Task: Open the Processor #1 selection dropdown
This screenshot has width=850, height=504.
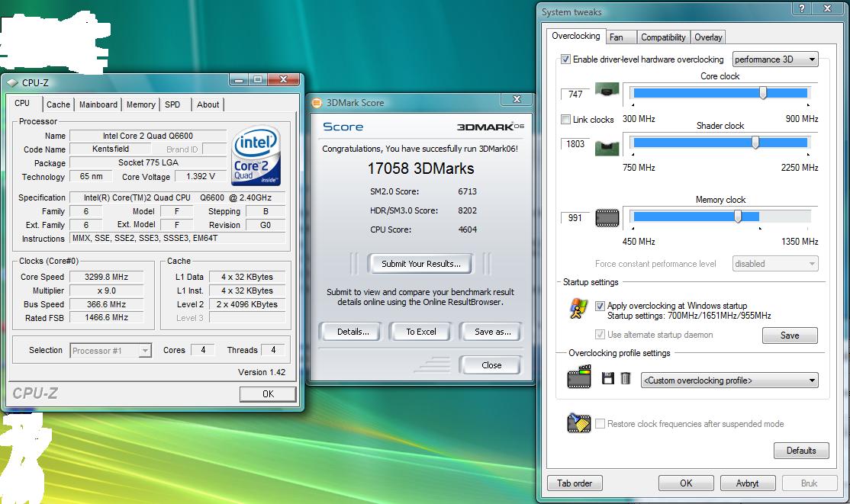Action: click(111, 351)
